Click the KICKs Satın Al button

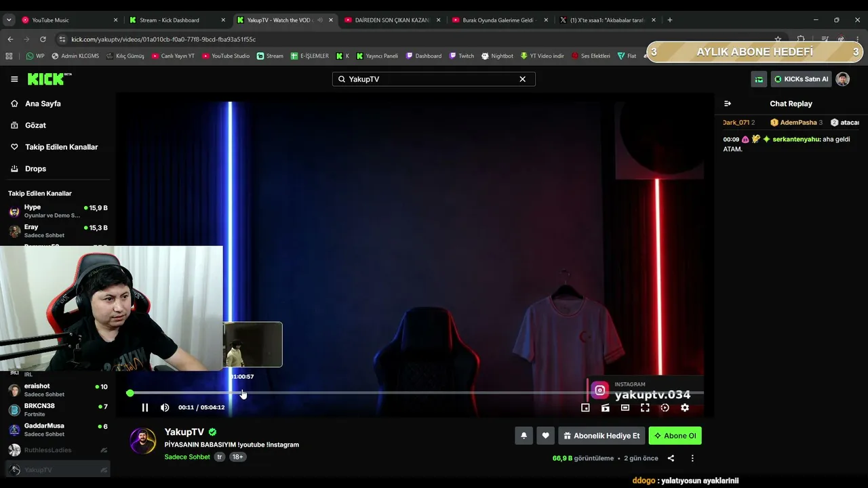801,79
